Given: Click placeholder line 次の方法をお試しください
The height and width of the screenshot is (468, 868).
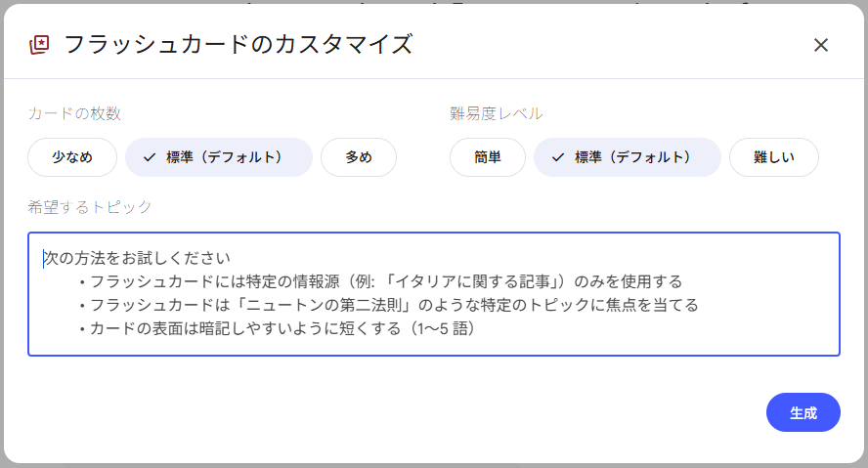Looking at the screenshot, I should pos(137,258).
